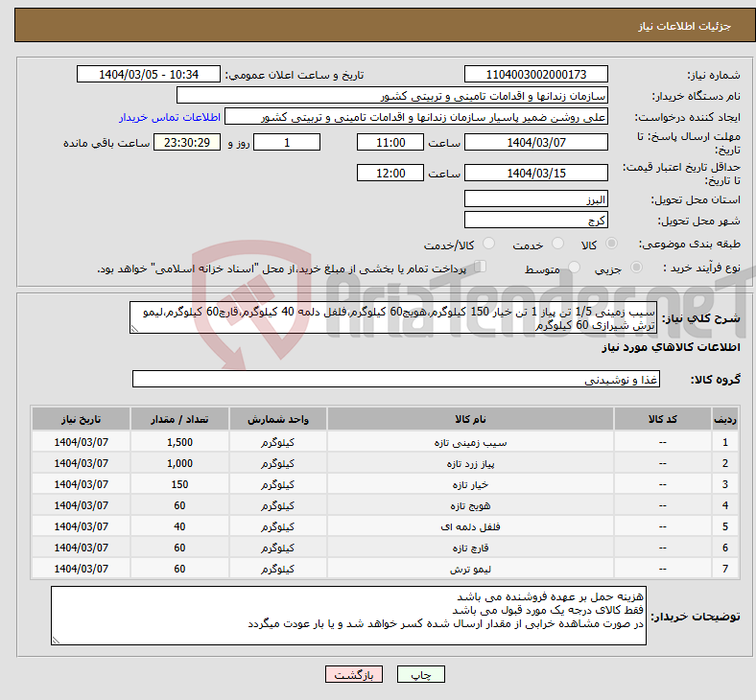Open the اطلاعات تماس خریدار link
Screen dimensions: 756x700
click(x=170, y=117)
